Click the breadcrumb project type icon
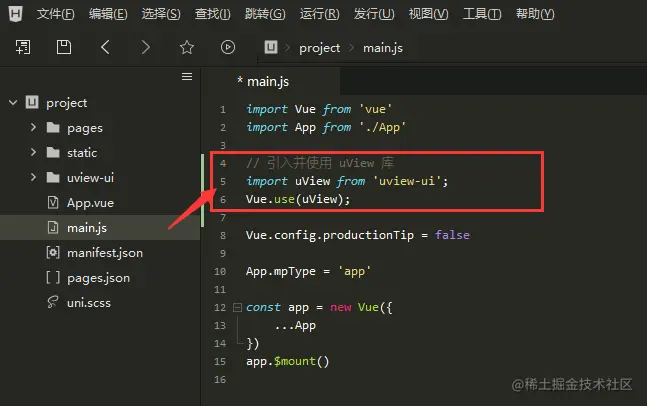 click(271, 47)
